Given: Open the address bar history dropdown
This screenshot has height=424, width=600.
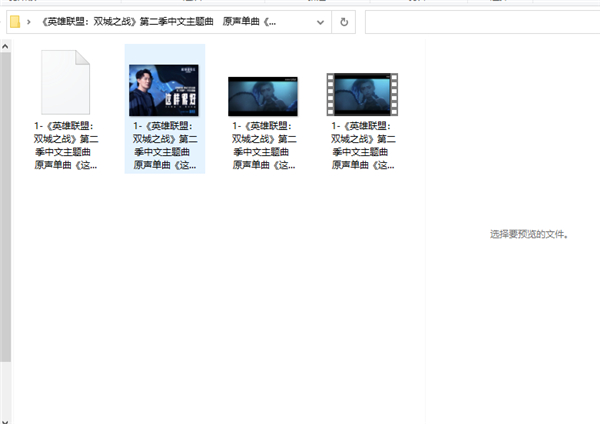Looking at the screenshot, I should pyautogui.click(x=324, y=22).
